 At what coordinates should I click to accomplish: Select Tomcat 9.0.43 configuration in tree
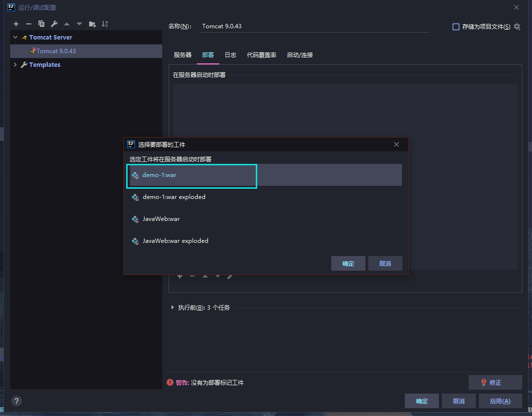click(x=86, y=51)
